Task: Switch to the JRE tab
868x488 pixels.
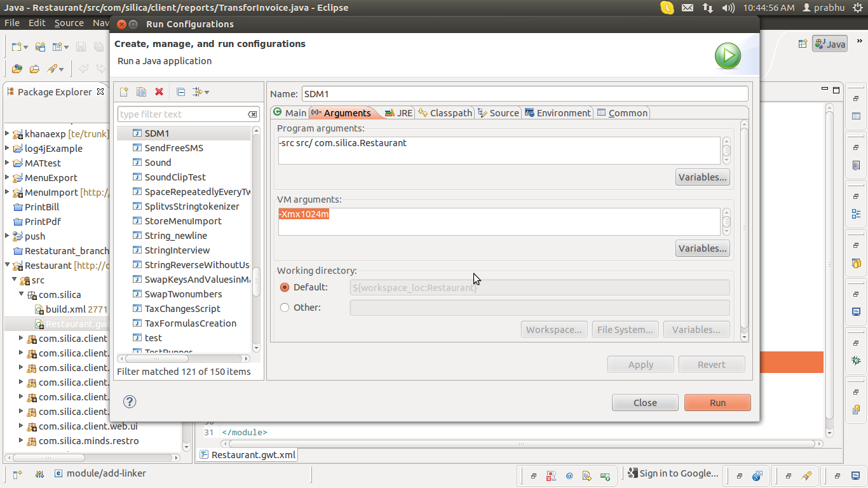Action: [x=398, y=112]
